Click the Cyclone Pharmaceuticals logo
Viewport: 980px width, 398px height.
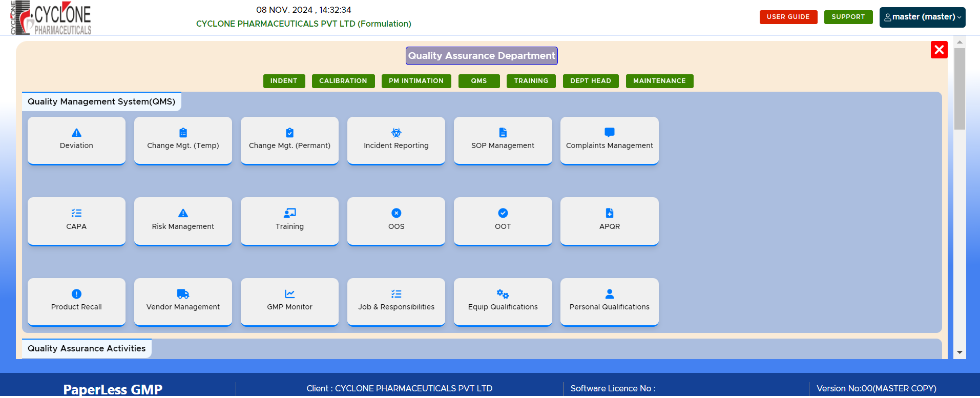51,18
